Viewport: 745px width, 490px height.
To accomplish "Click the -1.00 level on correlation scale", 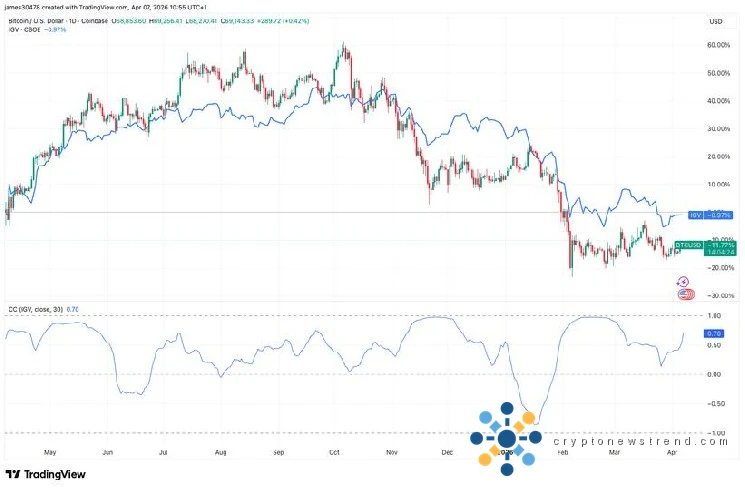I will (x=716, y=433).
